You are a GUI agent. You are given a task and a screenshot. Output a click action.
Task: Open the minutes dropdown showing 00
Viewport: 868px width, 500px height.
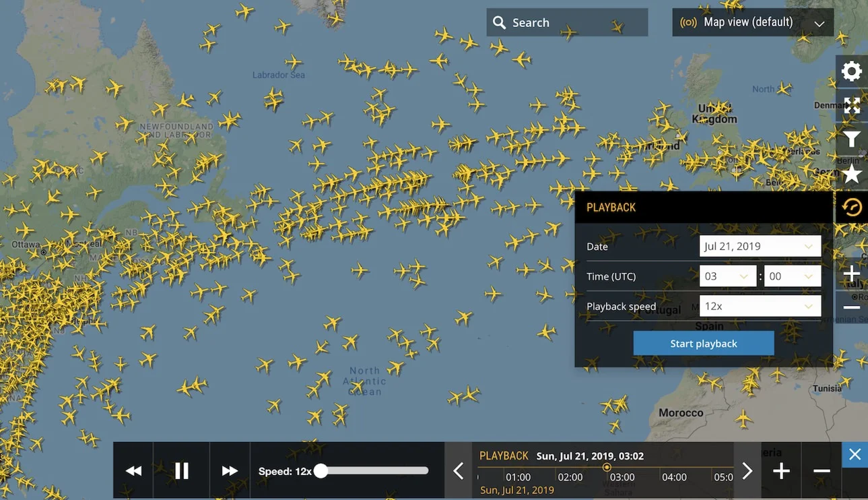(x=793, y=276)
